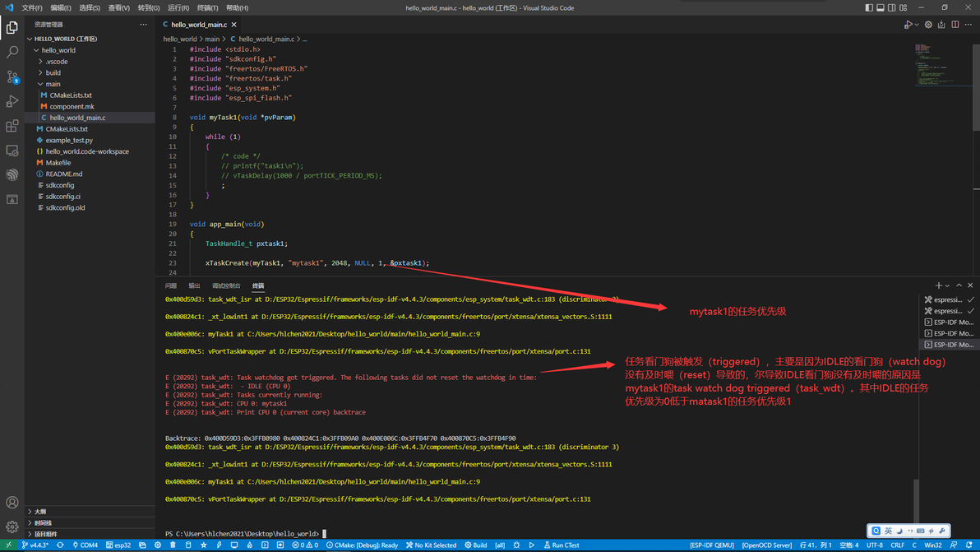Click the debug run icon in editor toolbar
Screen dimensions: 980x552
(908, 25)
